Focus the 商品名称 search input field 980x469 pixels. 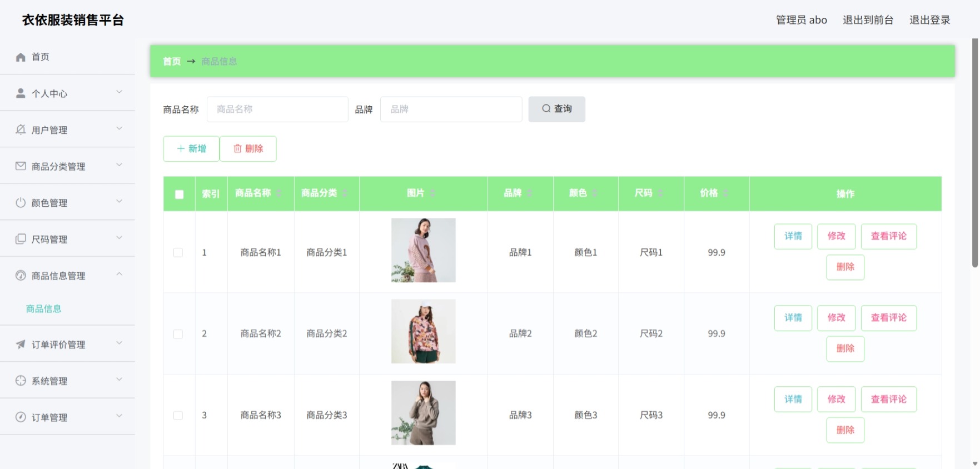[277, 109]
